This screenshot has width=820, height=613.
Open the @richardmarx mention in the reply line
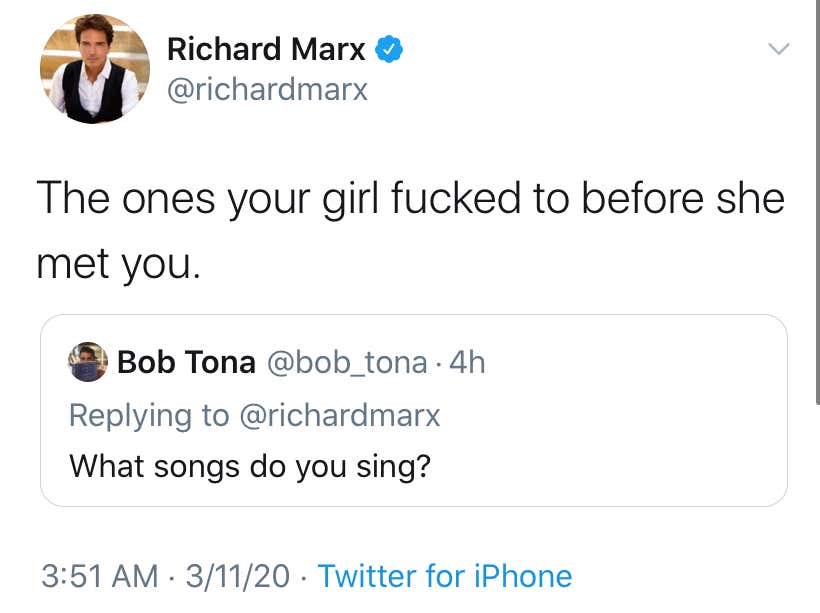click(340, 415)
